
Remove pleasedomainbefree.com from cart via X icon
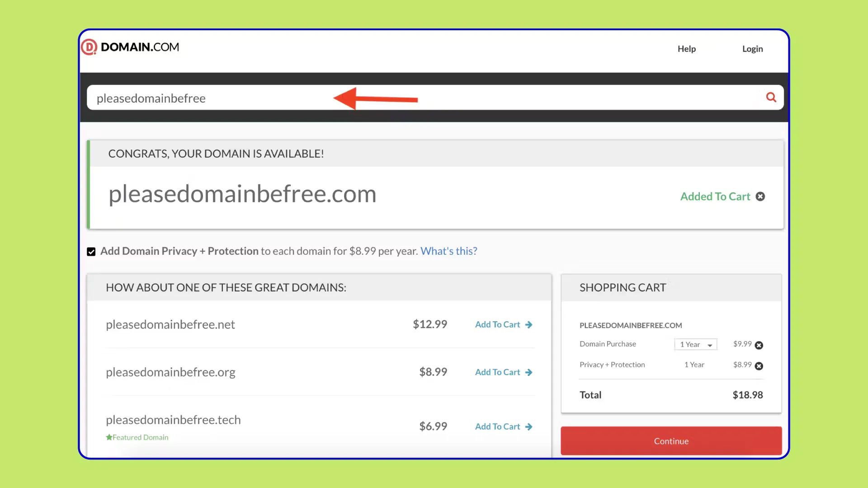coord(761,197)
